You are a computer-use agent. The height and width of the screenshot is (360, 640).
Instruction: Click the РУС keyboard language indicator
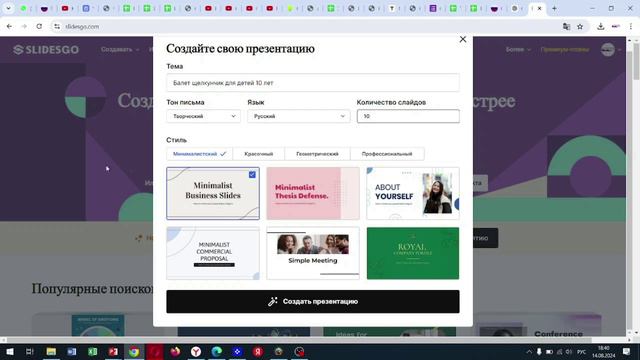coord(582,351)
